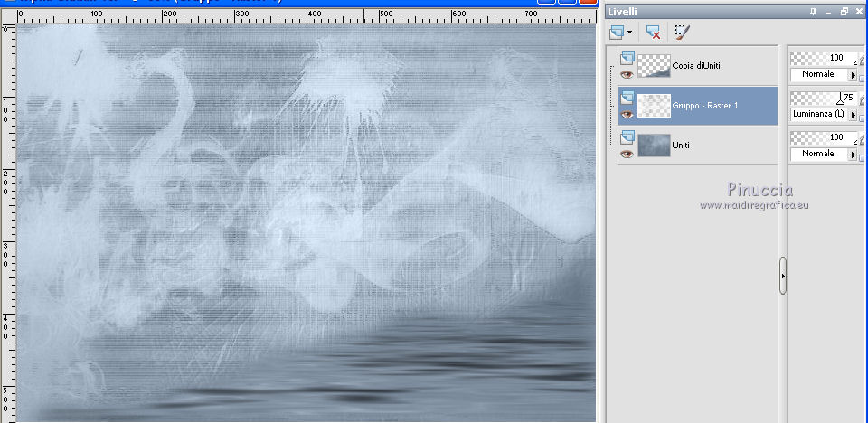
Task: Click the Livelli panel pin icon
Action: tap(813, 12)
